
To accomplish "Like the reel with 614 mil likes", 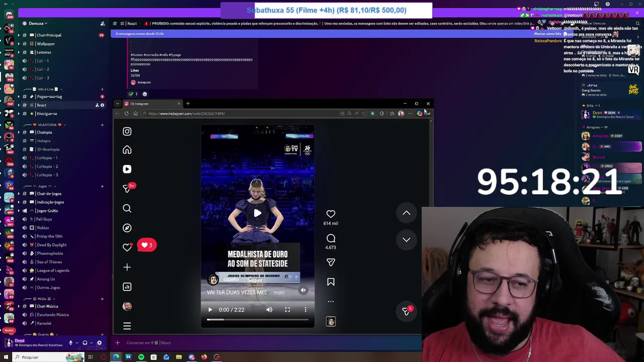I will point(331,214).
